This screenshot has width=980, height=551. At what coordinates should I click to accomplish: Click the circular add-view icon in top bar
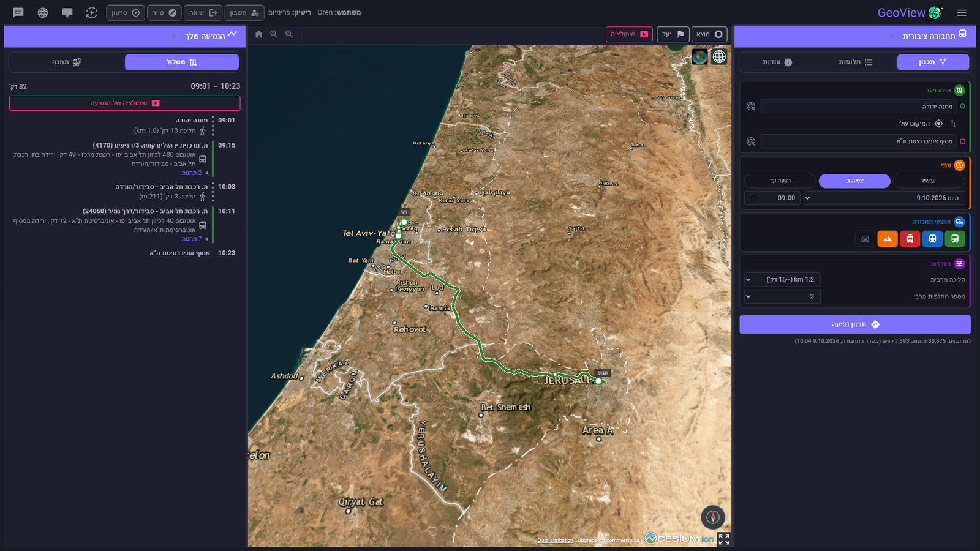pos(92,12)
